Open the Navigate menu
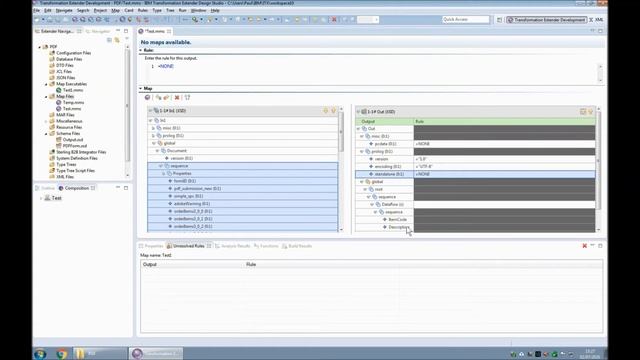The image size is (640, 360). 64,10
